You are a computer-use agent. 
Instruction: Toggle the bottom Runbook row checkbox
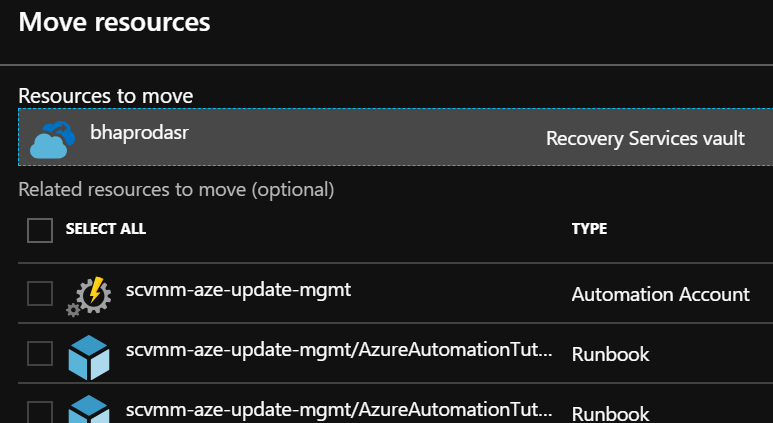pos(40,411)
